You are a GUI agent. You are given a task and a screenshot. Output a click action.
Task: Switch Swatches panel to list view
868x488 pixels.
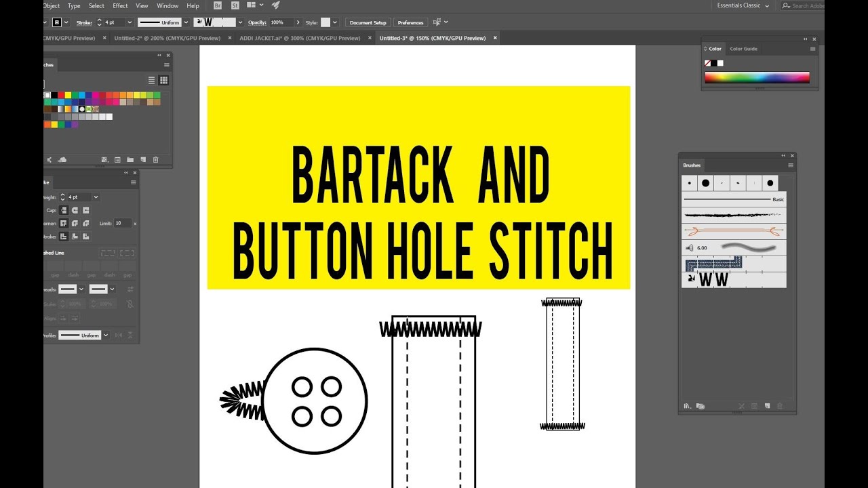152,80
